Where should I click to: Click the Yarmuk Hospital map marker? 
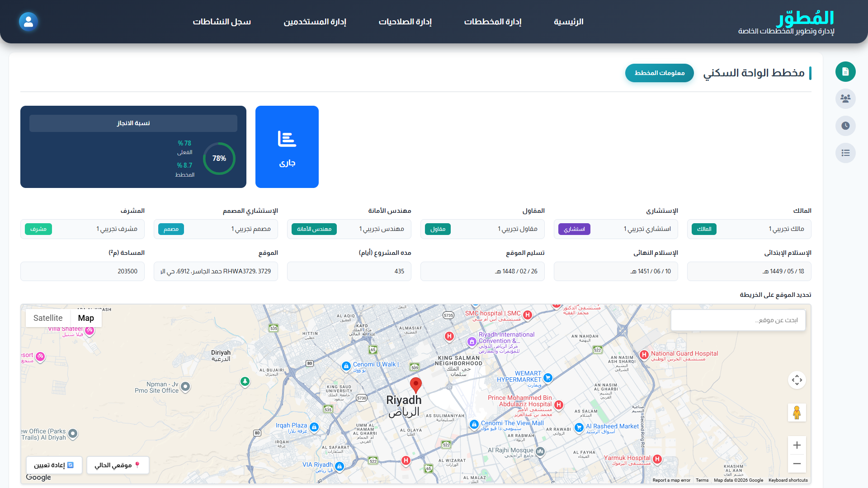click(657, 459)
